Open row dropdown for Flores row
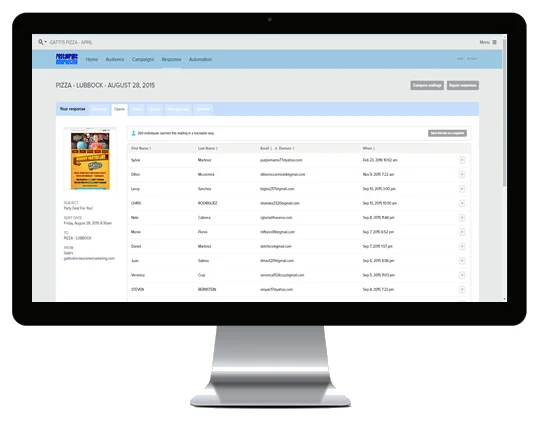 [462, 232]
